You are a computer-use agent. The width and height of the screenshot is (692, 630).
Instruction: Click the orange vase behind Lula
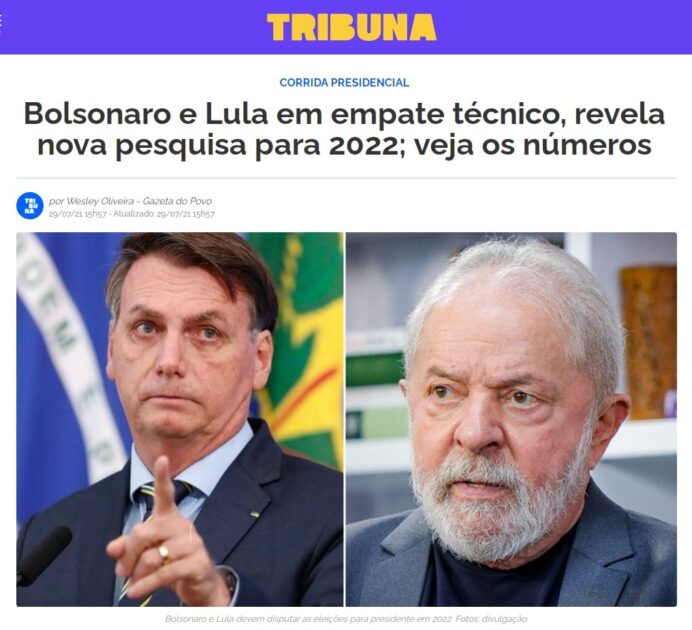pyautogui.click(x=649, y=342)
